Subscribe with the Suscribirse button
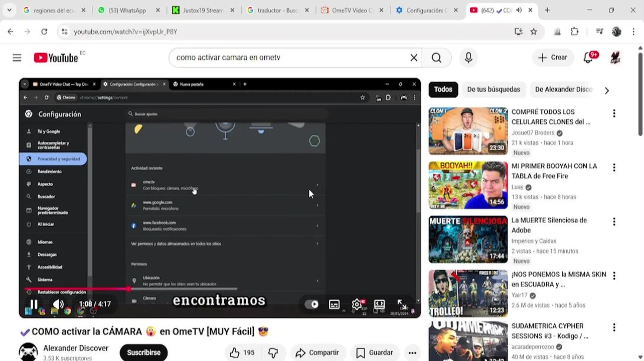This screenshot has height=361, width=644. (143, 352)
